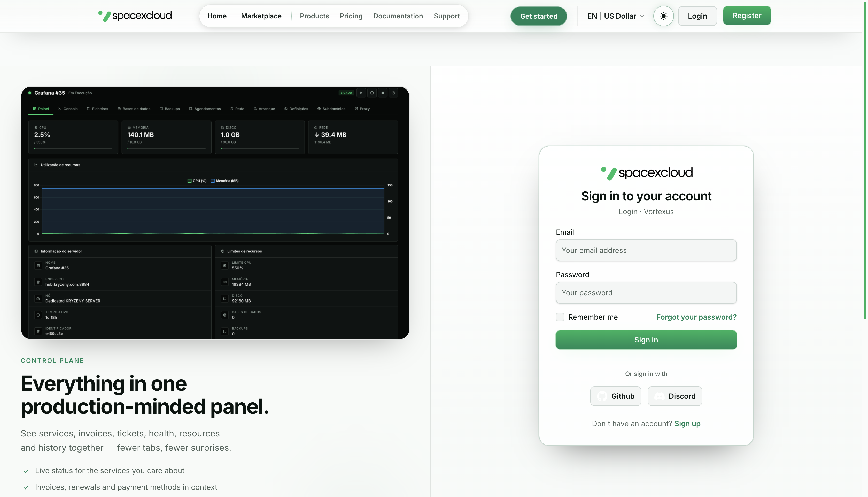Click the CPU usage progress bar
This screenshot has height=497, width=868.
pyautogui.click(x=73, y=149)
